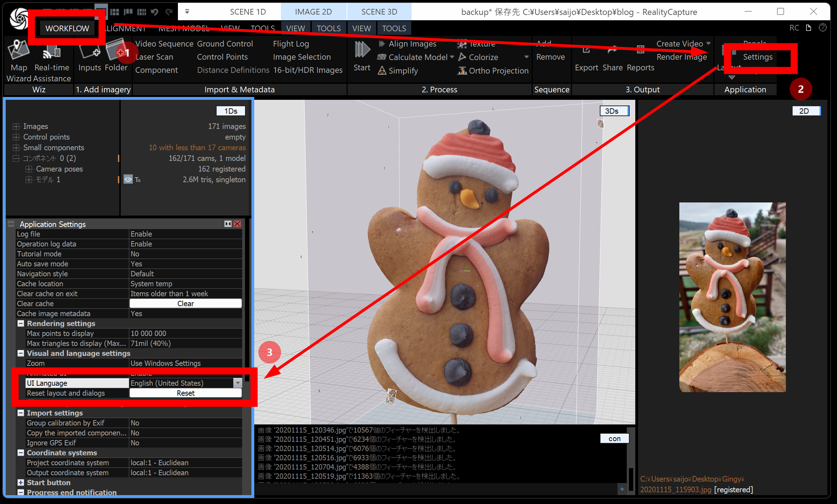Expand the Start button section
Screen dimensions: 837x504
pyautogui.click(x=21, y=483)
